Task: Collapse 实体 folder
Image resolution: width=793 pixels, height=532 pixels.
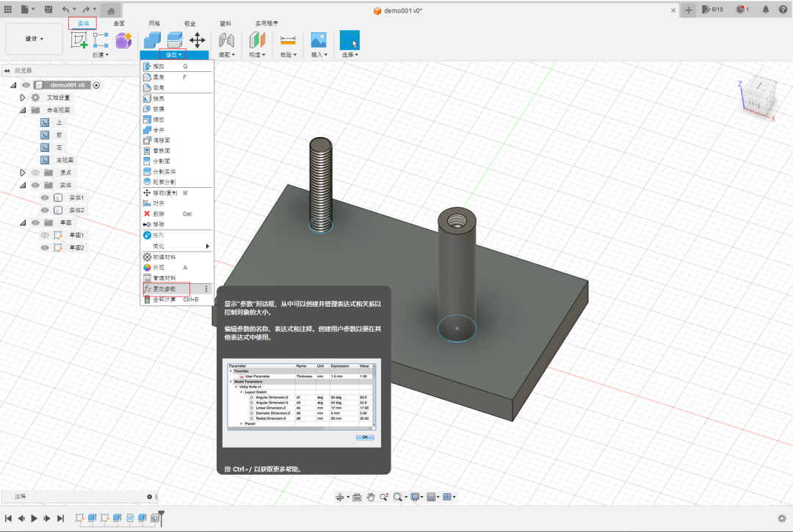Action: pyautogui.click(x=23, y=185)
